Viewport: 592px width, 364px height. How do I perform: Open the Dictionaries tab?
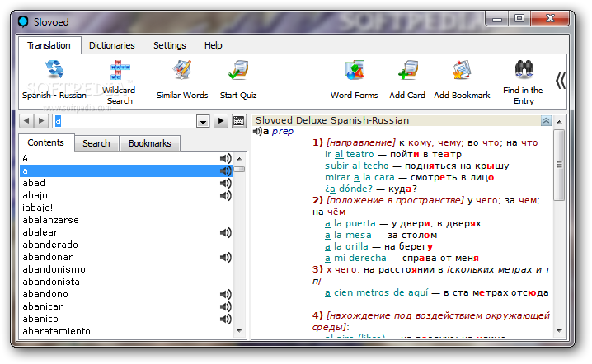pos(112,45)
